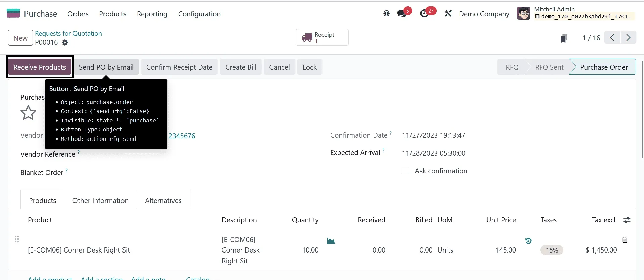
Task: Open Mitchell Admin user avatar
Action: pos(524,13)
